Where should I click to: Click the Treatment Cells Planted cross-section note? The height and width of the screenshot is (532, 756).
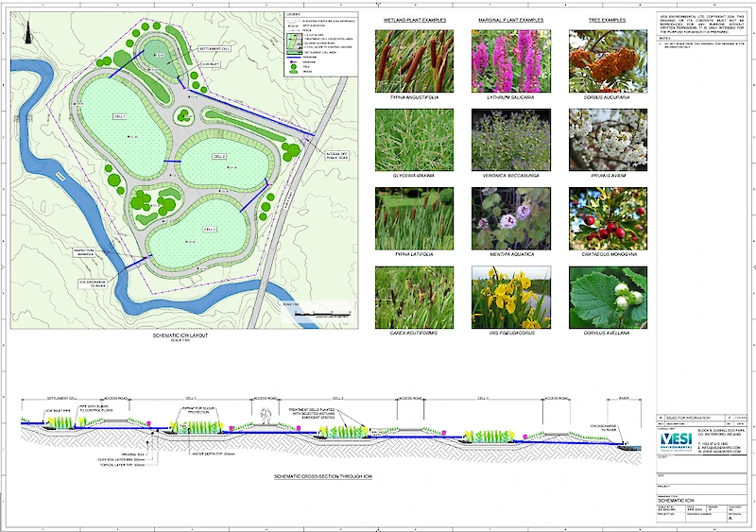[x=312, y=413]
